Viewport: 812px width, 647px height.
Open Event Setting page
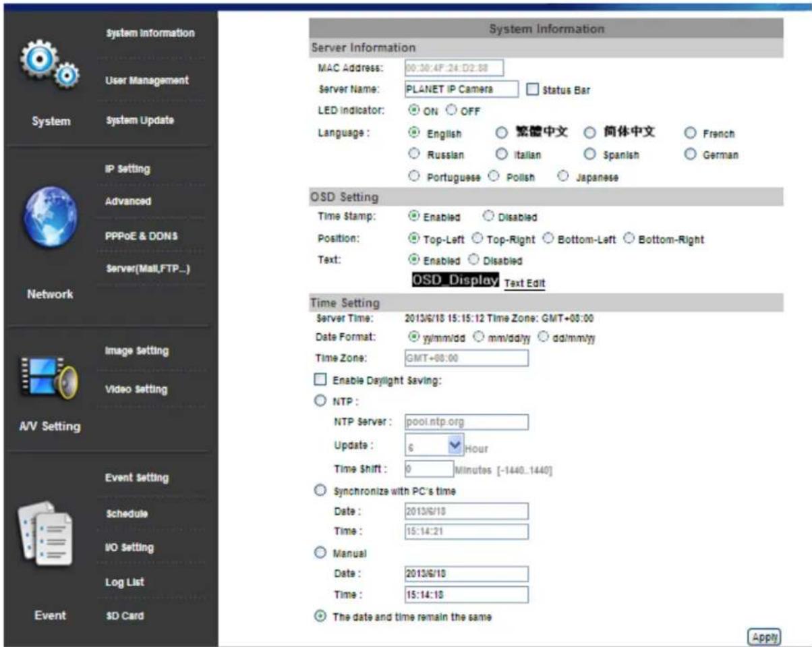(136, 478)
